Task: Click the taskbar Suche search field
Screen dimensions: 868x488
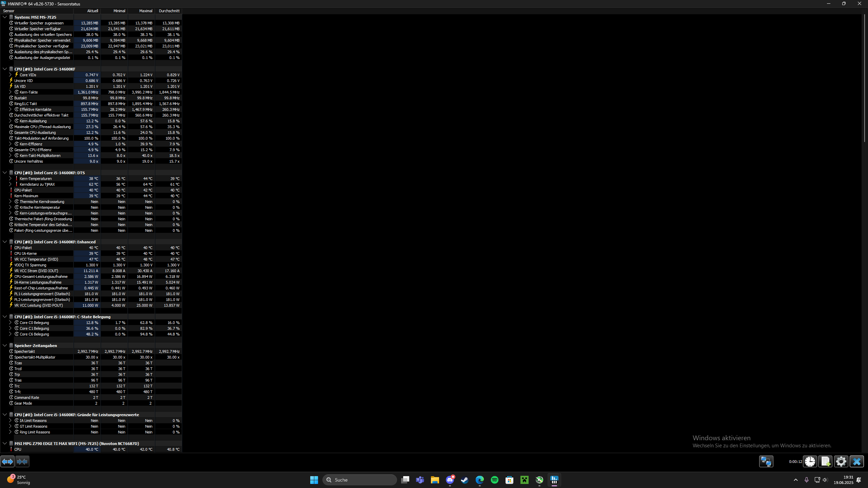Action: pyautogui.click(x=360, y=480)
